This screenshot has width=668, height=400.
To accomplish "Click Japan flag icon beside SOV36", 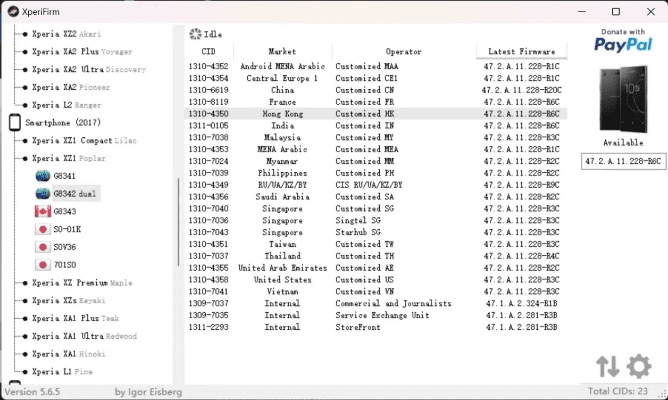I will 43,247.
